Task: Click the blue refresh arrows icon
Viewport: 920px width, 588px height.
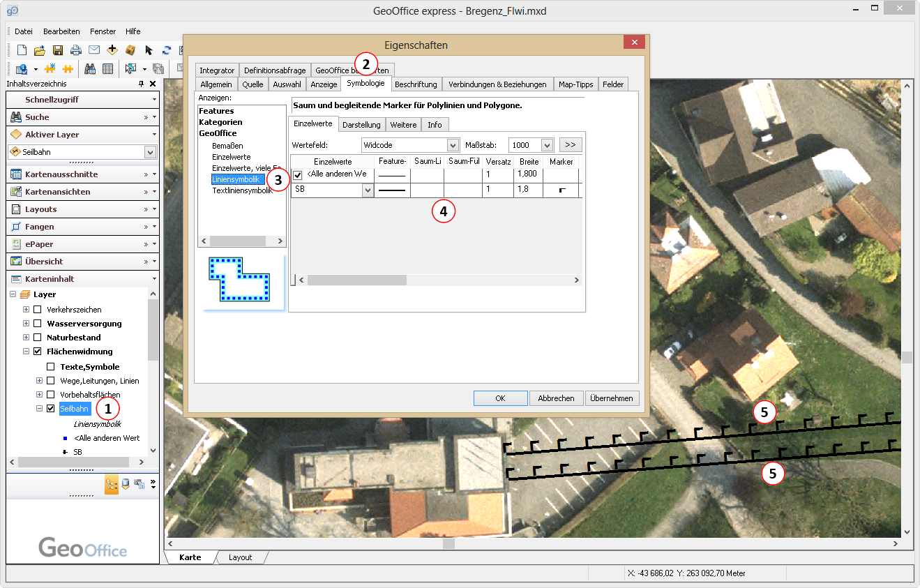Action: (167, 50)
